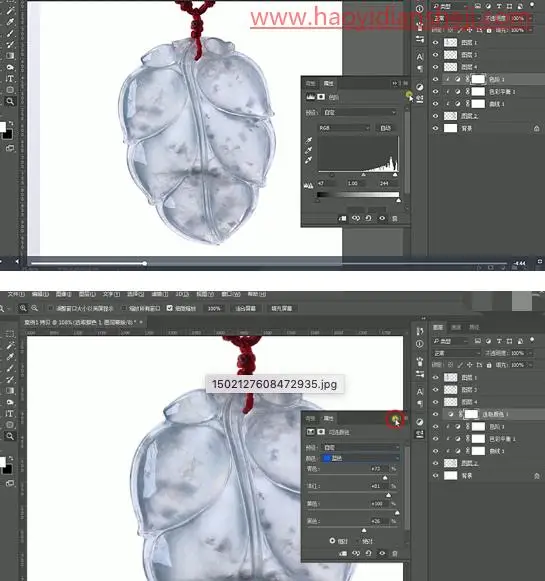Screen dimensions: 545x581
Task: Open the preset dropdown in Selective Color panel
Action: coord(360,448)
